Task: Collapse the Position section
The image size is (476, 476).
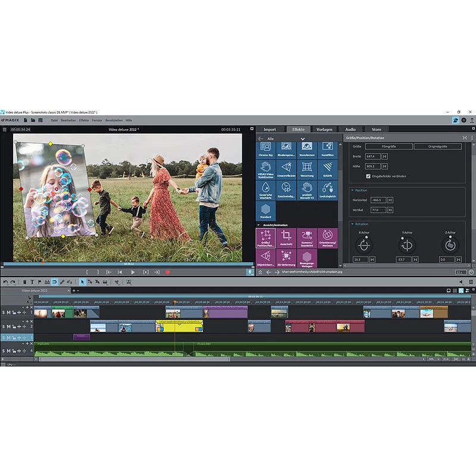Action: [x=353, y=190]
